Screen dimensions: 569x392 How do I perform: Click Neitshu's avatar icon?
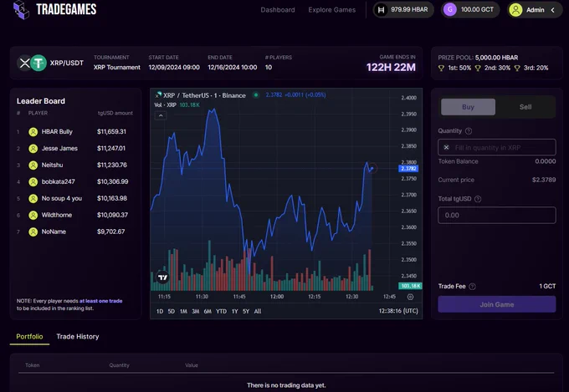click(x=33, y=165)
